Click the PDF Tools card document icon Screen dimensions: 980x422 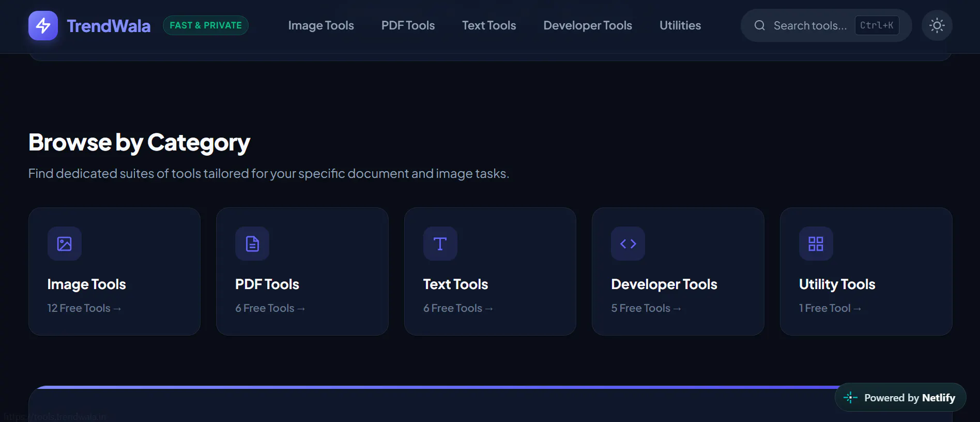(252, 244)
